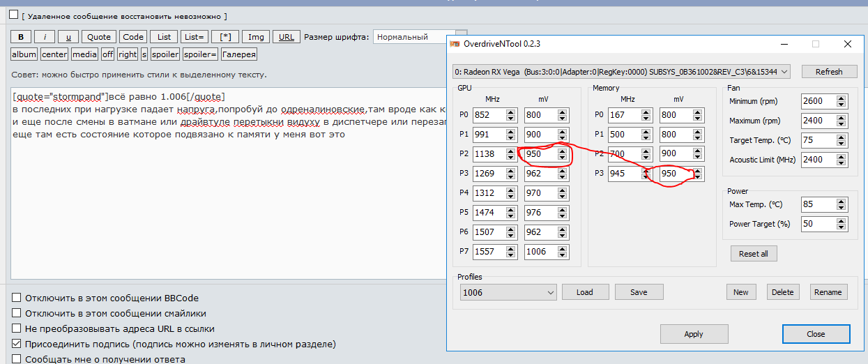Click the stepper on GPU P6 mV 962
Viewport: 868px width, 364px height.
tap(563, 232)
